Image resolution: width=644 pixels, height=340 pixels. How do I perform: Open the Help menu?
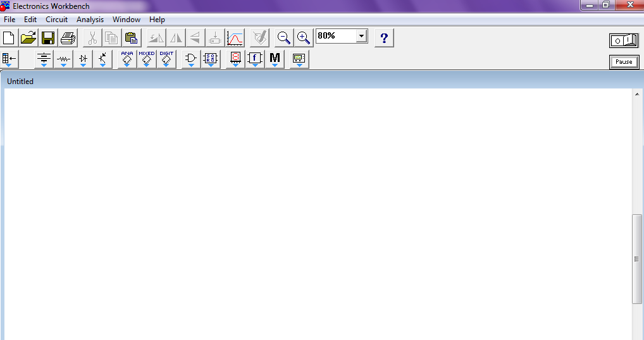click(157, 20)
